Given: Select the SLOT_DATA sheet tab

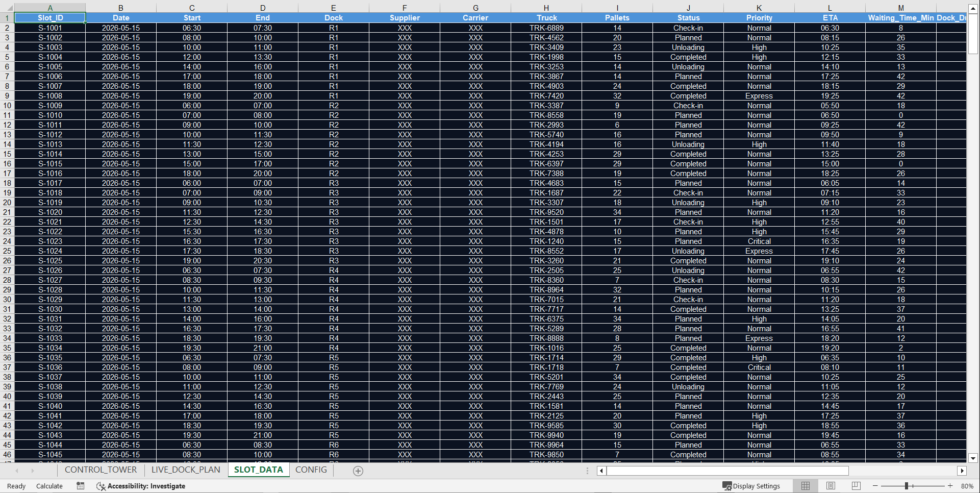Looking at the screenshot, I should (x=258, y=470).
